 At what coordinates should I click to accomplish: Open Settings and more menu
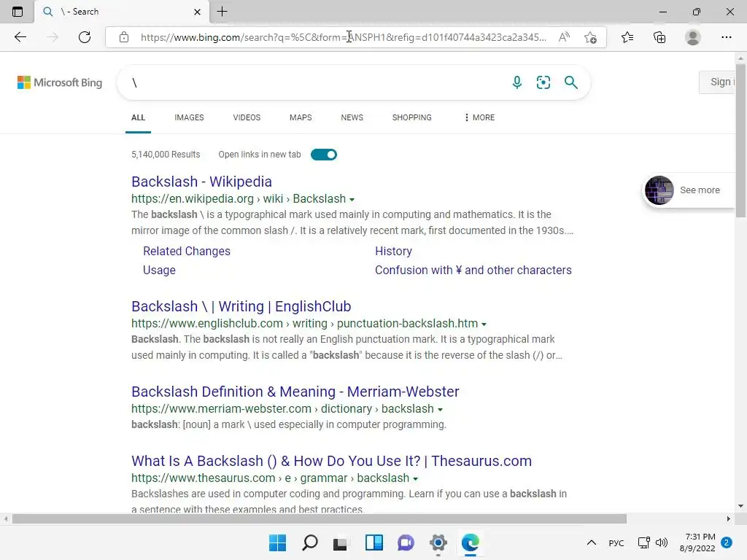tap(726, 37)
